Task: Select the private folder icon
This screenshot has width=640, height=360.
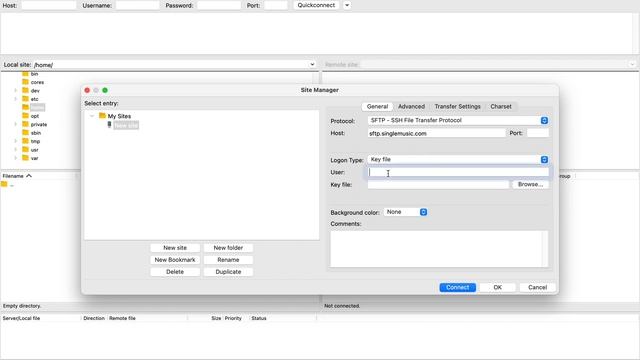Action: [x=25, y=124]
